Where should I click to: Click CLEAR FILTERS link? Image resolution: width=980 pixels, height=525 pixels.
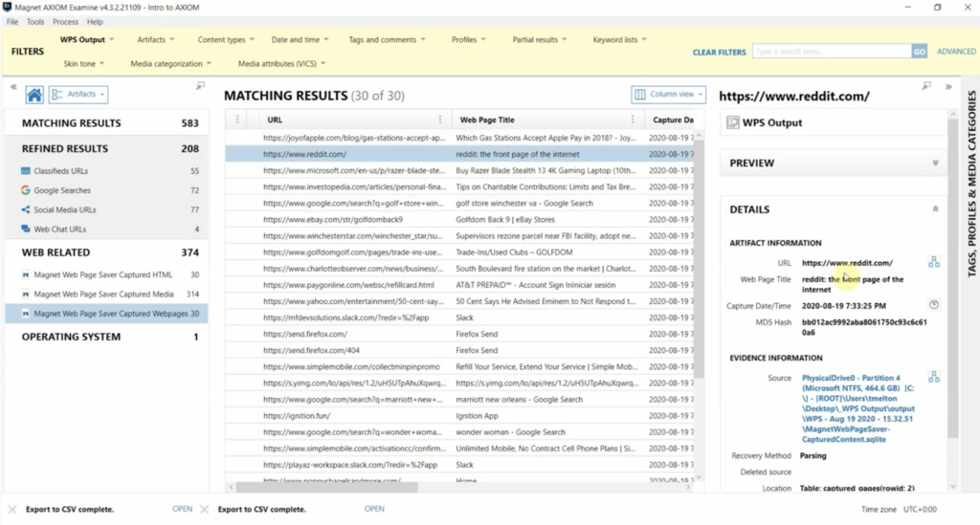[719, 53]
